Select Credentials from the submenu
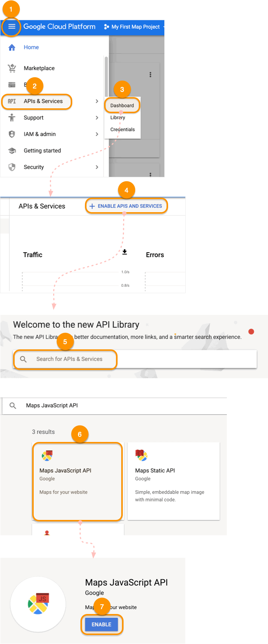Viewport: 268px width, 644px height. coord(122,130)
